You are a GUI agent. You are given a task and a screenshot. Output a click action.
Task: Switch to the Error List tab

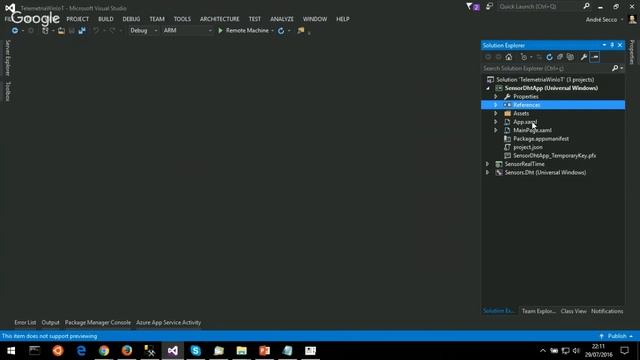(x=25, y=322)
